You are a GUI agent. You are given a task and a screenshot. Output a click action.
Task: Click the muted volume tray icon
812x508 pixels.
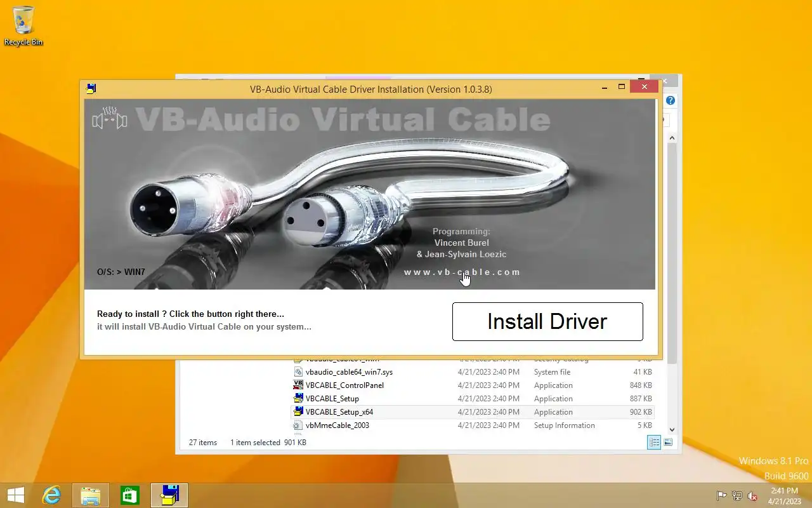[753, 496]
